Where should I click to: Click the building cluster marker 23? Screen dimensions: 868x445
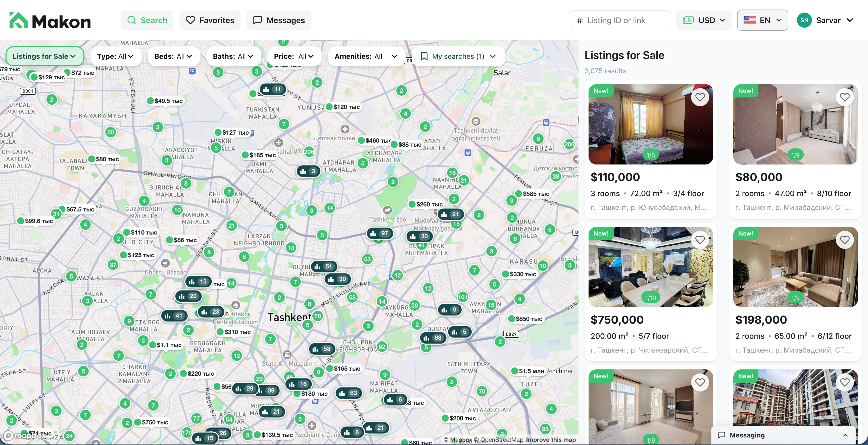coord(211,312)
